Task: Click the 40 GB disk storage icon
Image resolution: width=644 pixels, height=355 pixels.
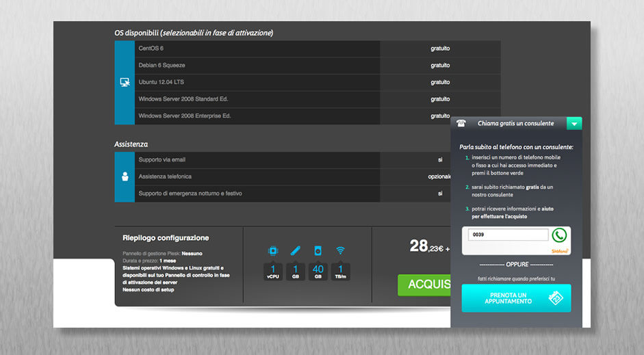Action: tap(318, 250)
